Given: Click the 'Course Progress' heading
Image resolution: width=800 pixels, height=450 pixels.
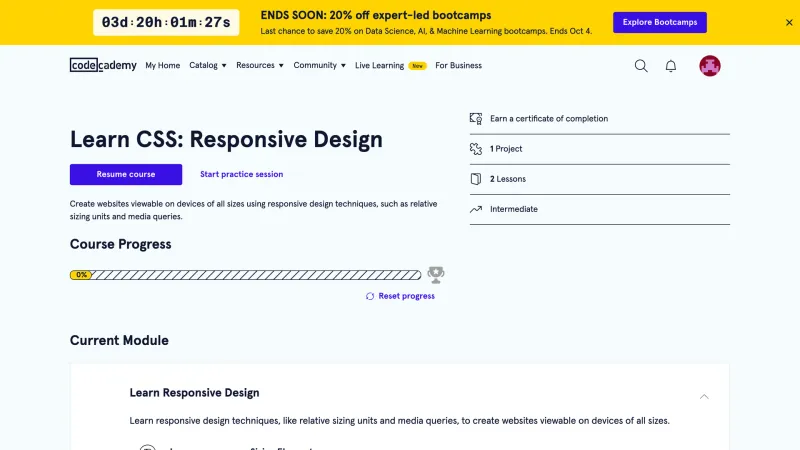Looking at the screenshot, I should point(120,244).
